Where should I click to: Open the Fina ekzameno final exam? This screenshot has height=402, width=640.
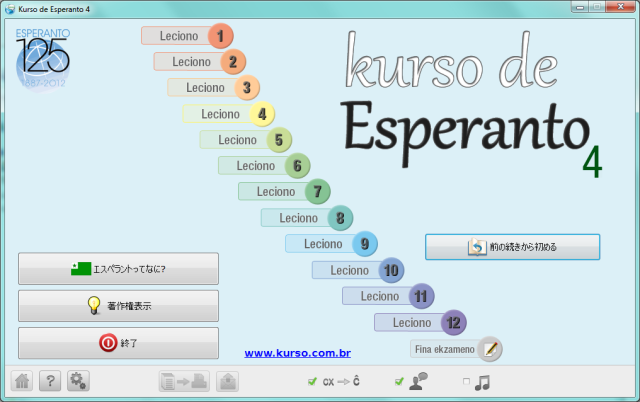(x=445, y=349)
